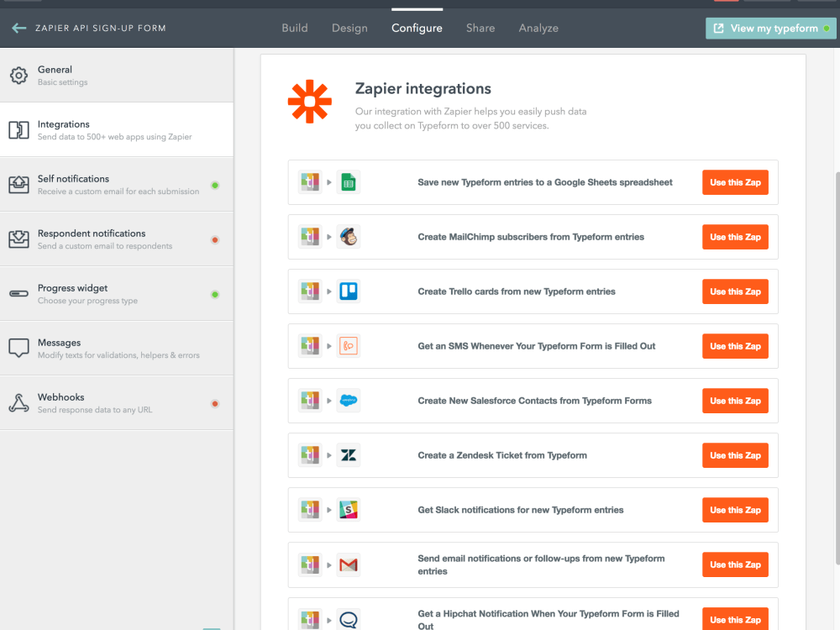Open Progress widget settings

pos(117,294)
